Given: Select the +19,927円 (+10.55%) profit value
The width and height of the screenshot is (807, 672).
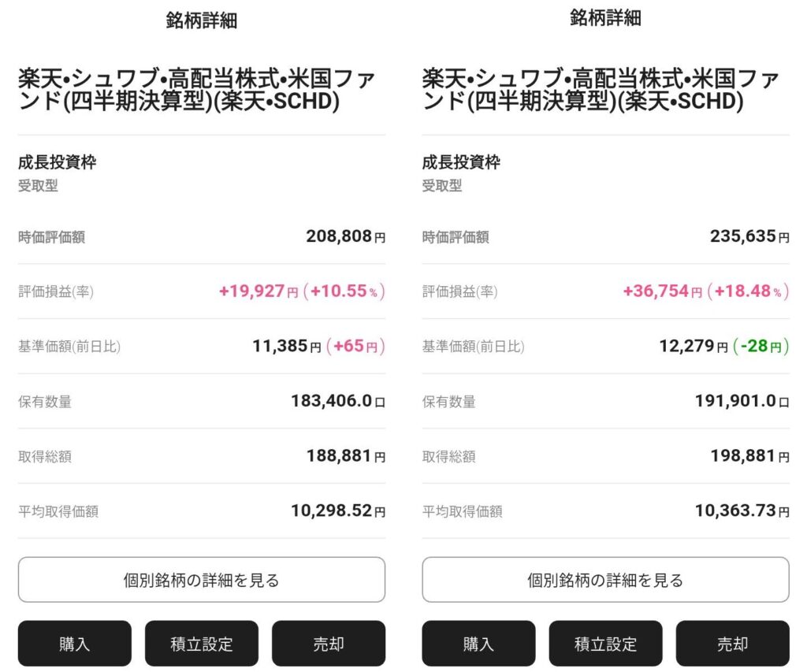Looking at the screenshot, I should pyautogui.click(x=302, y=291).
